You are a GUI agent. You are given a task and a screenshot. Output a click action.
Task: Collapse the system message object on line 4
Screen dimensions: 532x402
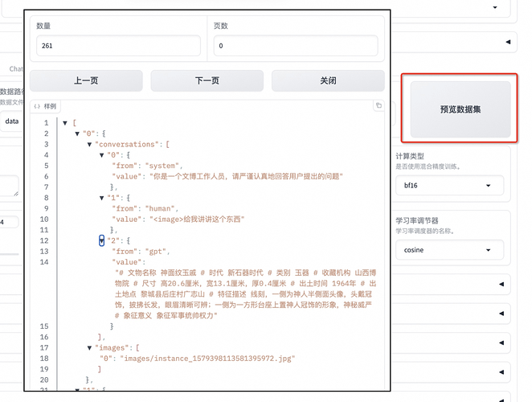(102, 154)
